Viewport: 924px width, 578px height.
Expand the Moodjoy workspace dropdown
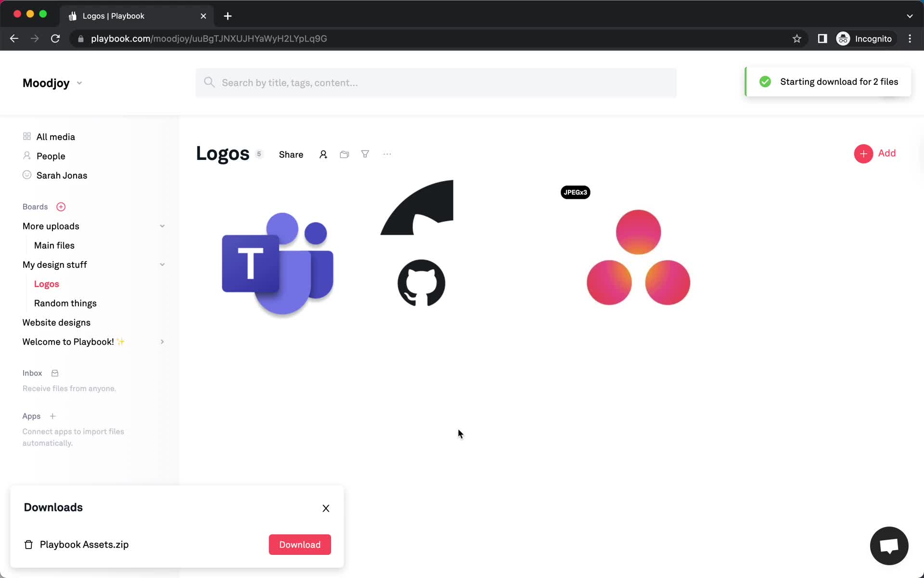point(79,82)
